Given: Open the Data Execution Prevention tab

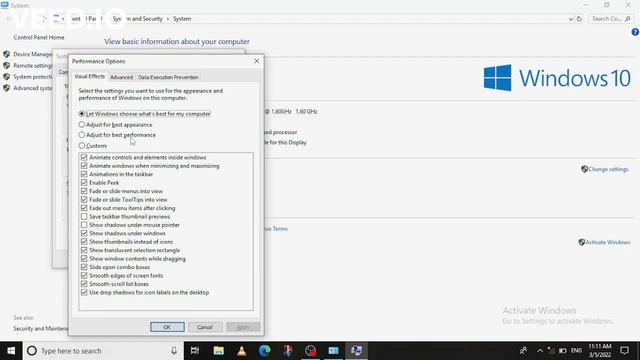Looking at the screenshot, I should coord(168,77).
